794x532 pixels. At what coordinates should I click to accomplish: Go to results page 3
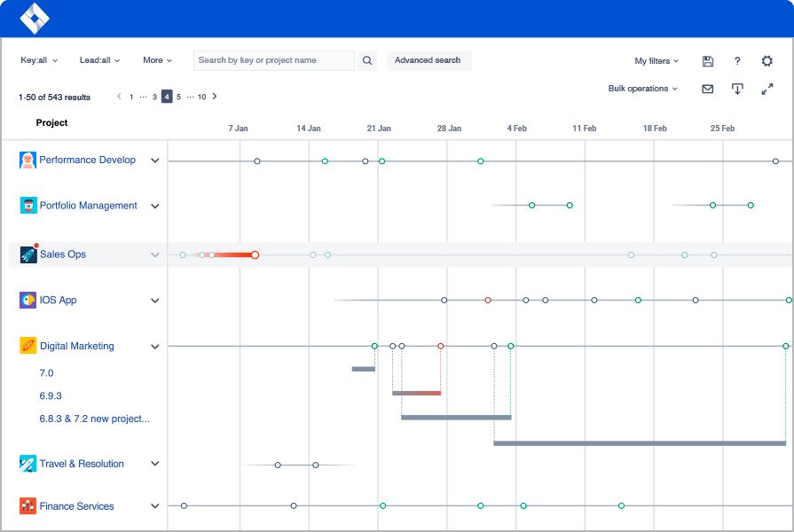click(154, 97)
